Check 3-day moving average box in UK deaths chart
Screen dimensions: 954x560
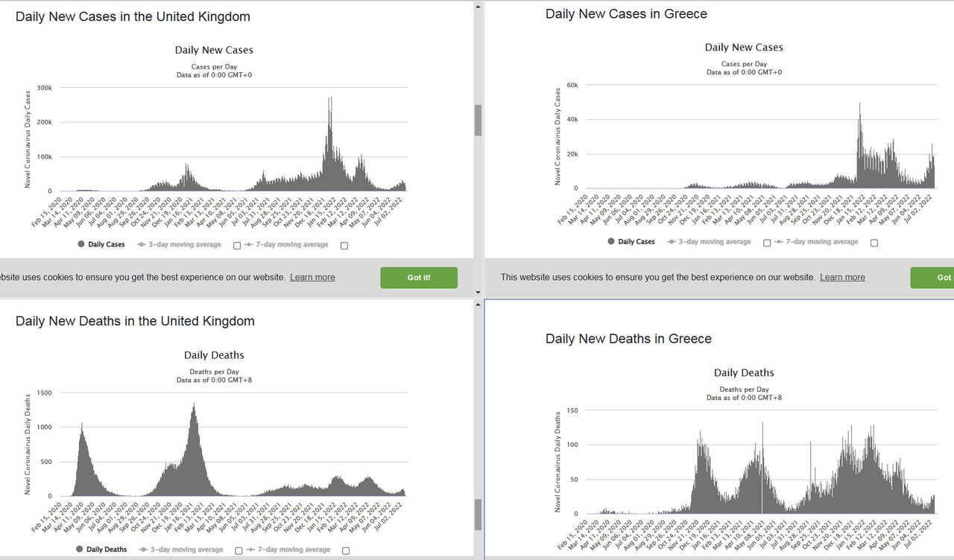238,550
